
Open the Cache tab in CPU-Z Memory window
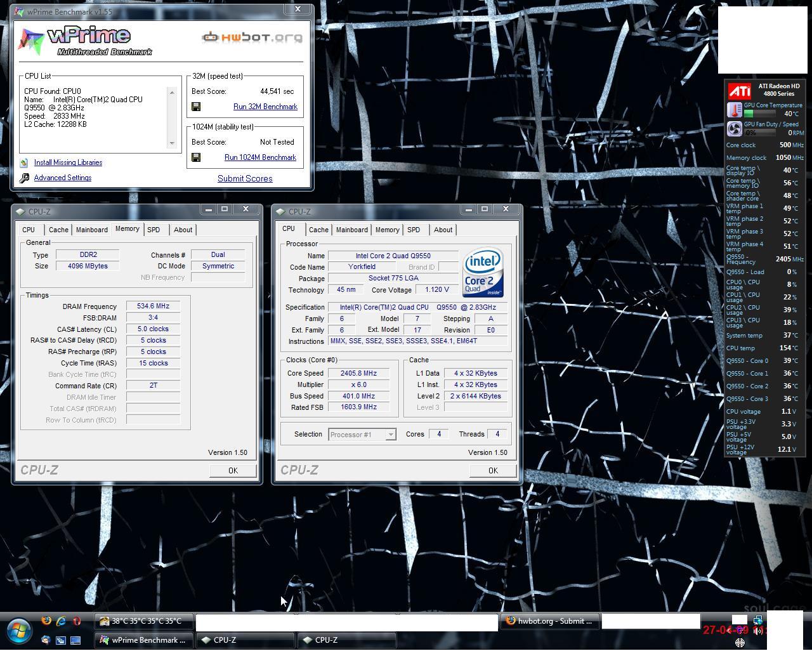tap(58, 230)
